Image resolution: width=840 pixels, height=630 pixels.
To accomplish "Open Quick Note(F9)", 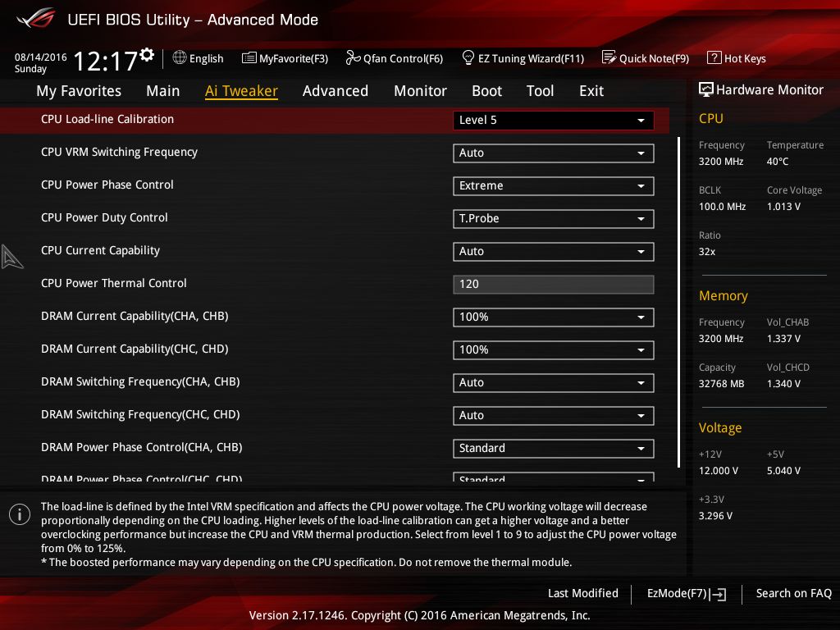I will 646,58.
